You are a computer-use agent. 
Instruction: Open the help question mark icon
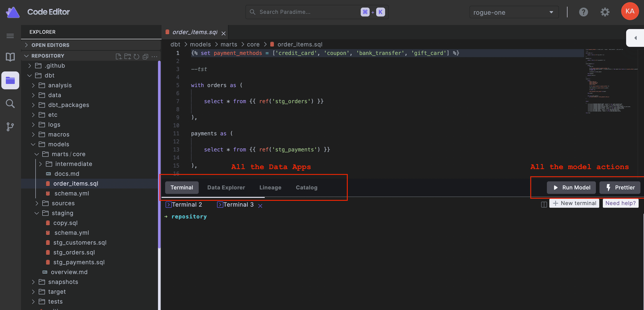tap(583, 12)
